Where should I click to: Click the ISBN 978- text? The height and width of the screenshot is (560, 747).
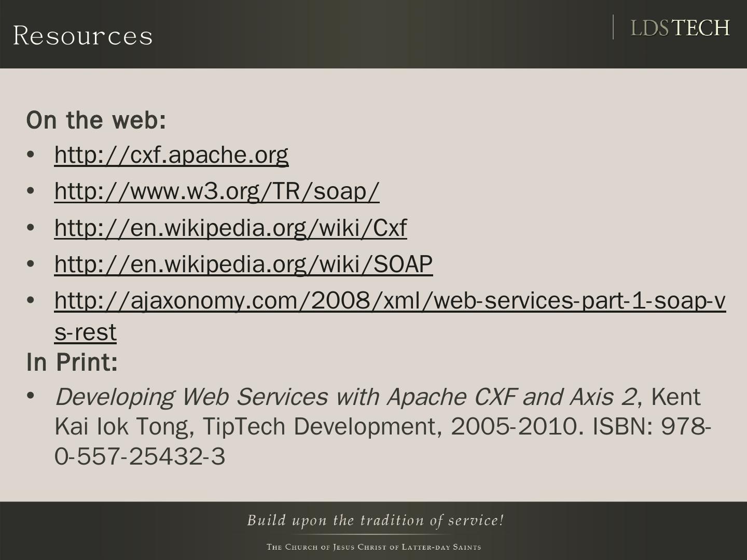click(651, 427)
